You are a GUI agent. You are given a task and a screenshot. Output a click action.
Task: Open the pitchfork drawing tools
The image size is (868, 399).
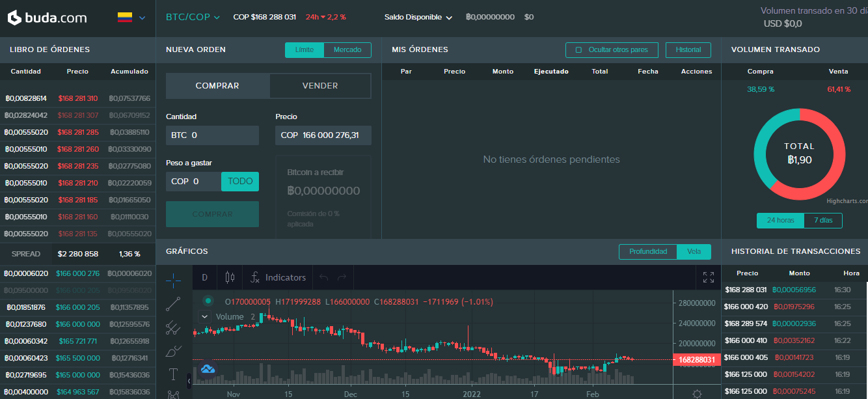(172, 328)
